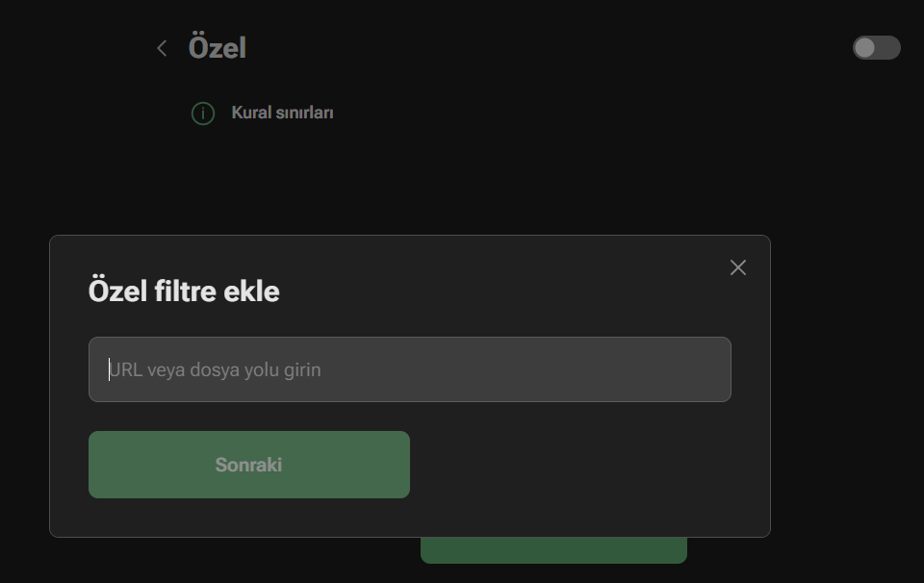Place cursor in the filter URL field
The width and height of the screenshot is (924, 583).
(x=409, y=369)
